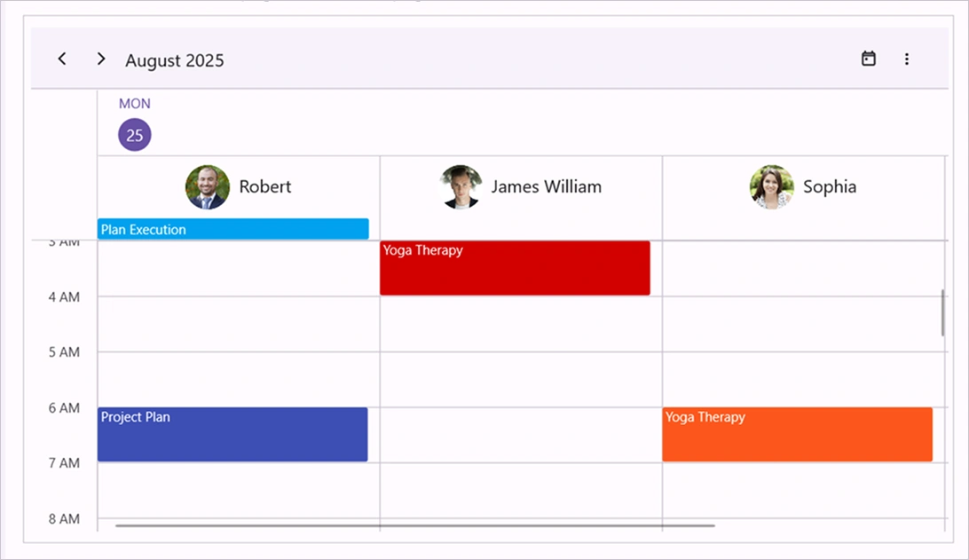Viewport: 969px width, 560px height.
Task: Open the calendar date picker icon
Action: pos(868,59)
